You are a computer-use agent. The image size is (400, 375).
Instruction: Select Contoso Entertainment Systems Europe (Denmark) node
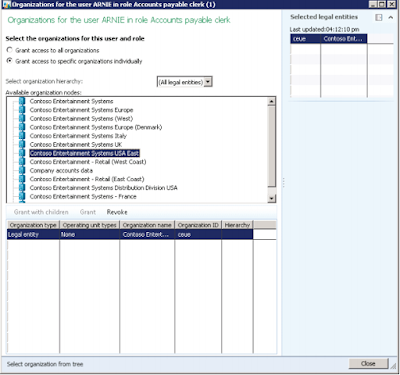[x=96, y=127]
